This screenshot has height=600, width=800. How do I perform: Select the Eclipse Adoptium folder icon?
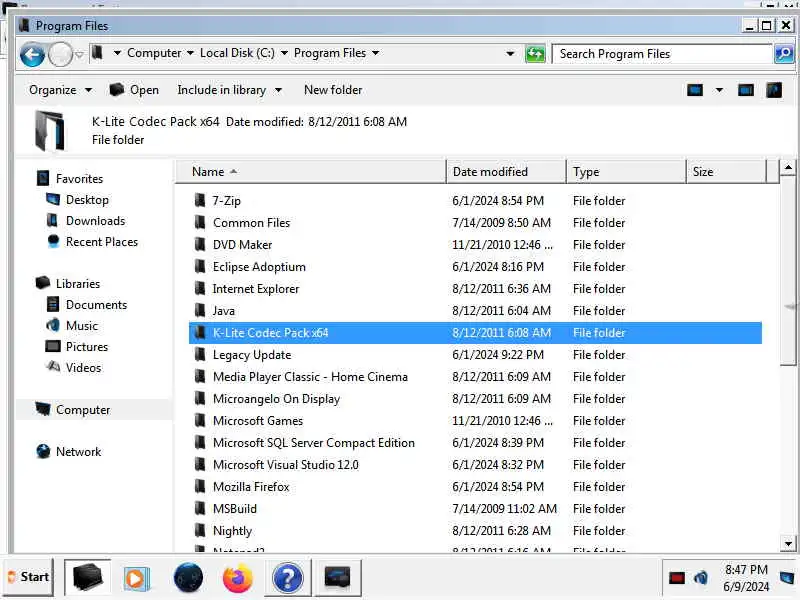click(x=200, y=266)
